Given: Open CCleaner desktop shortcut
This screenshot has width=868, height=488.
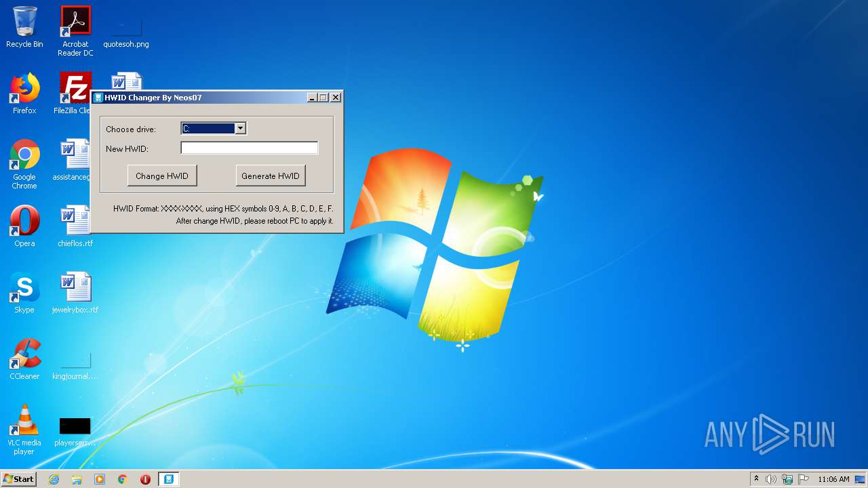Looking at the screenshot, I should pyautogui.click(x=24, y=359).
